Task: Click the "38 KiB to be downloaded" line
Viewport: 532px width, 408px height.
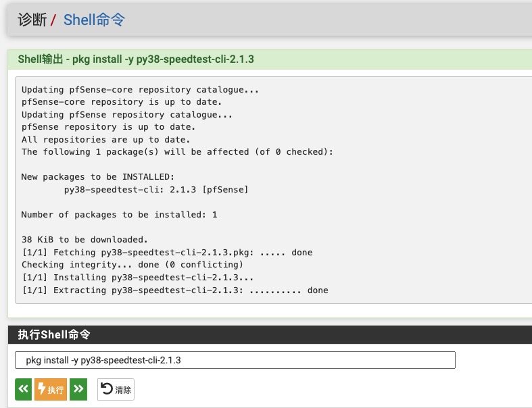Action: pos(84,240)
